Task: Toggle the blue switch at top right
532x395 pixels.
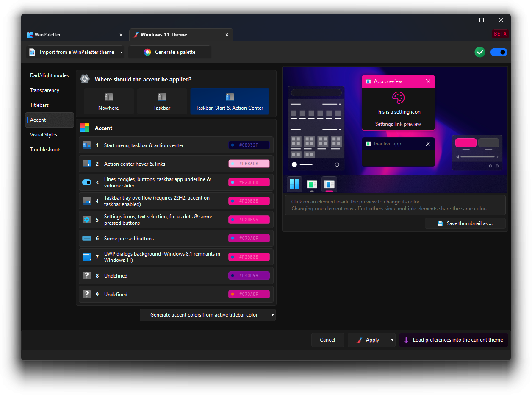Action: (499, 52)
